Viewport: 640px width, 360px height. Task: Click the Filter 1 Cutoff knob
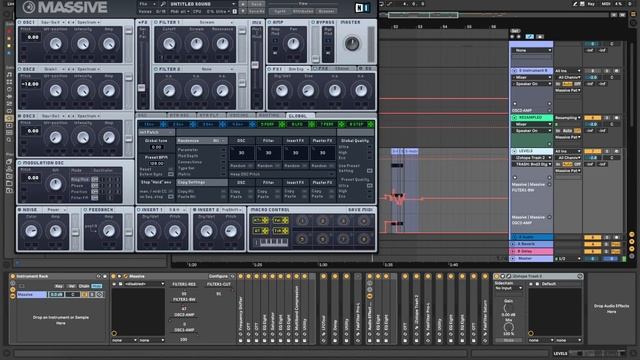[169, 44]
